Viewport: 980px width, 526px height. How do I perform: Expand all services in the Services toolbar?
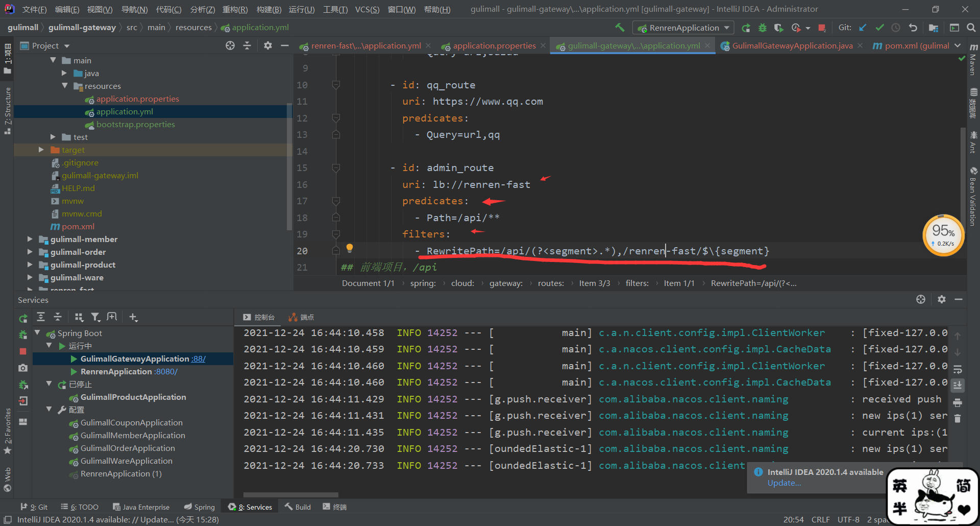point(41,317)
